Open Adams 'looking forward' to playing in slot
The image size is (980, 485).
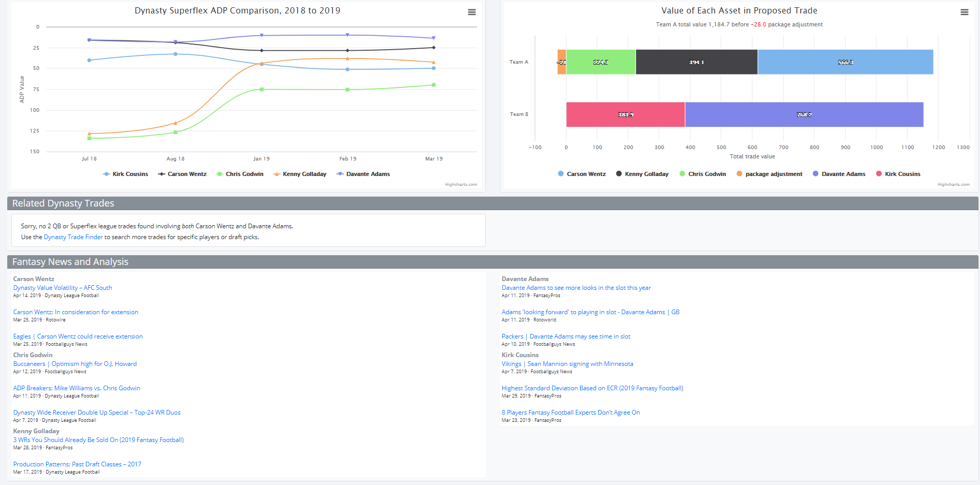pyautogui.click(x=590, y=312)
